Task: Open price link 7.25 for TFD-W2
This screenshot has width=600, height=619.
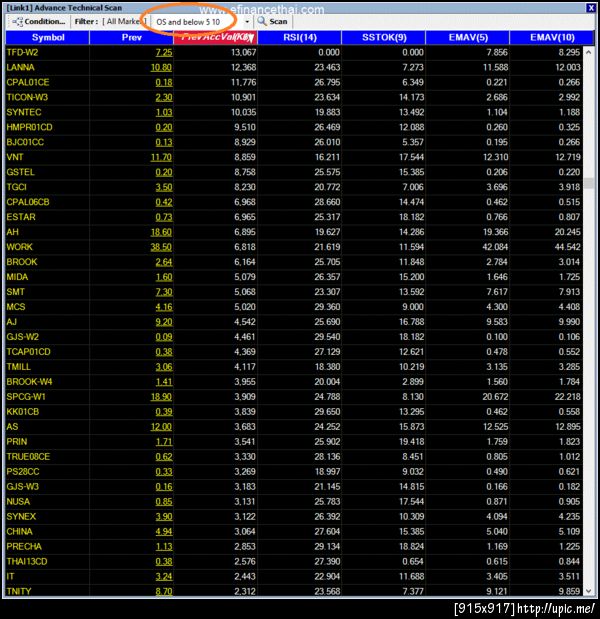Action: click(x=164, y=53)
